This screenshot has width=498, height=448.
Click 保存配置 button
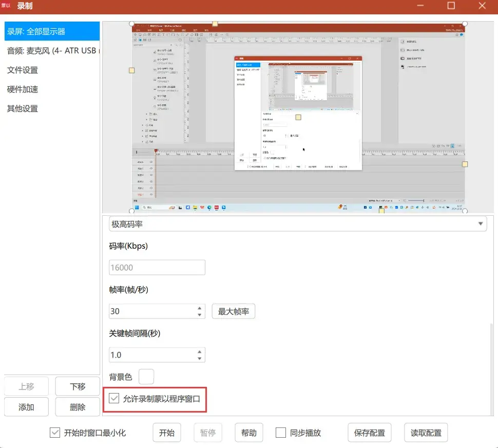click(369, 433)
